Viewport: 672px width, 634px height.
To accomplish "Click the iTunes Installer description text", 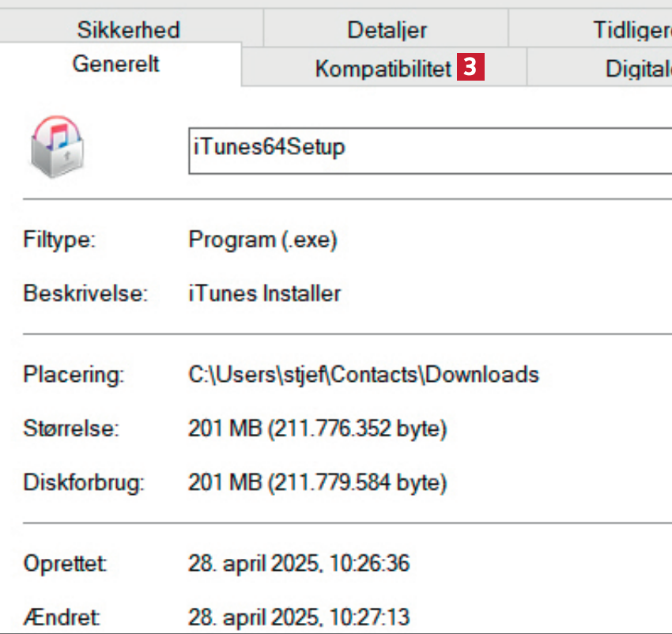I will click(264, 293).
